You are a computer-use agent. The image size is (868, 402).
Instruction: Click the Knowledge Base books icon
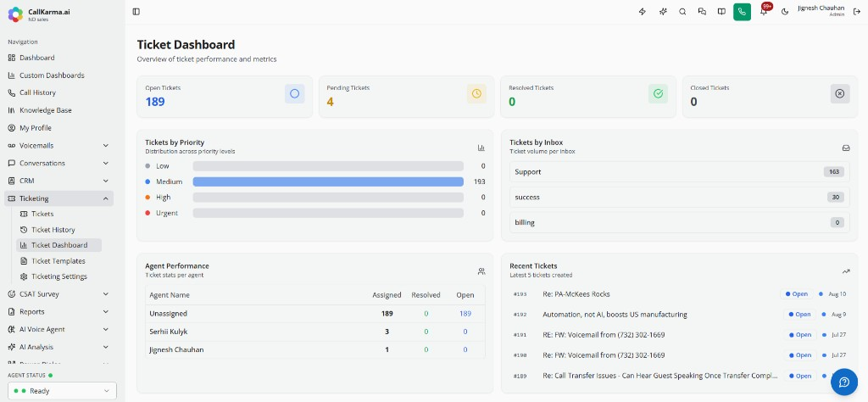pyautogui.click(x=12, y=110)
